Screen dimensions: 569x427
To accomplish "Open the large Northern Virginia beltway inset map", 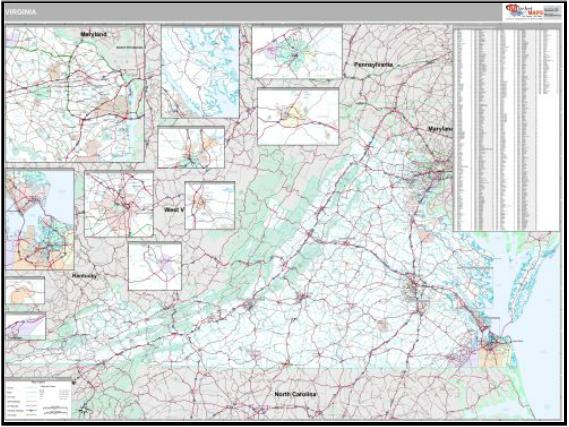I will [75, 94].
